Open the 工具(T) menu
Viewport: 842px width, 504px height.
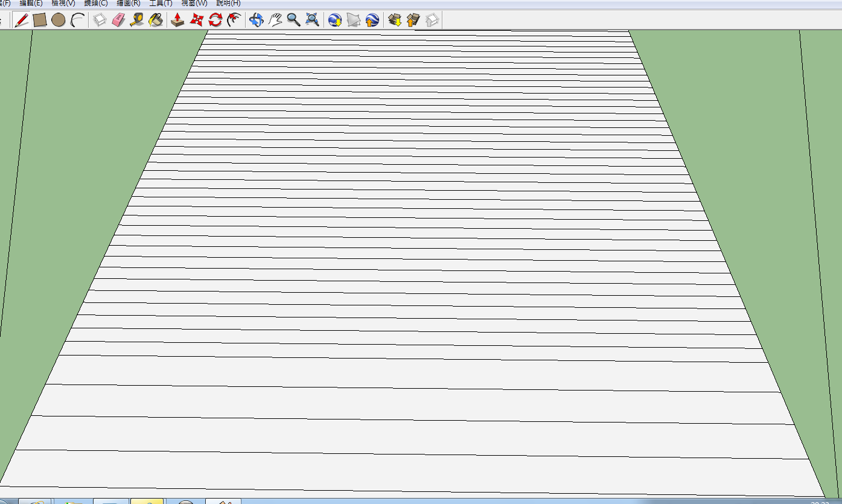coord(161,4)
